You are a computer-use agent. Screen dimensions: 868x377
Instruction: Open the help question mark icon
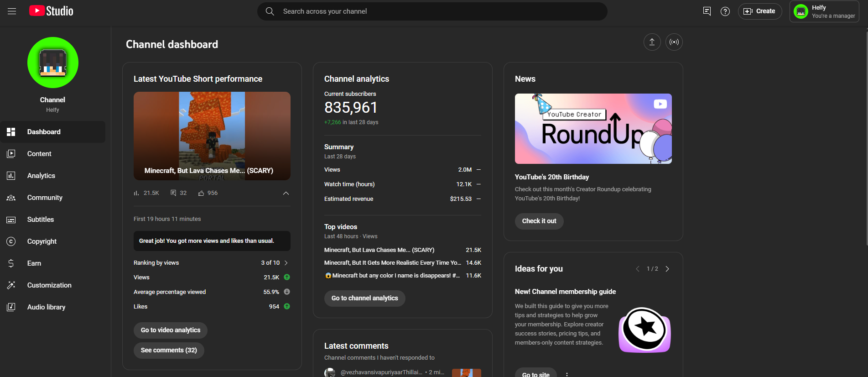pos(725,11)
